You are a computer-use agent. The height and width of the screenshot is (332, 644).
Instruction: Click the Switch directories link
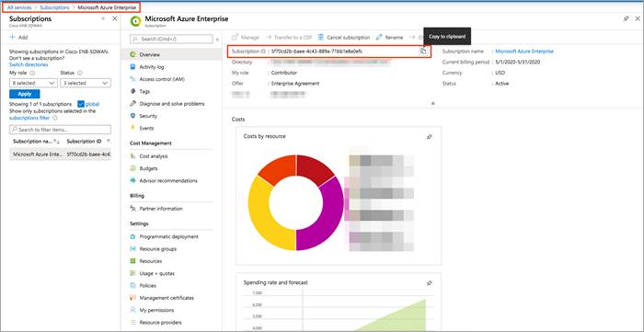click(29, 65)
